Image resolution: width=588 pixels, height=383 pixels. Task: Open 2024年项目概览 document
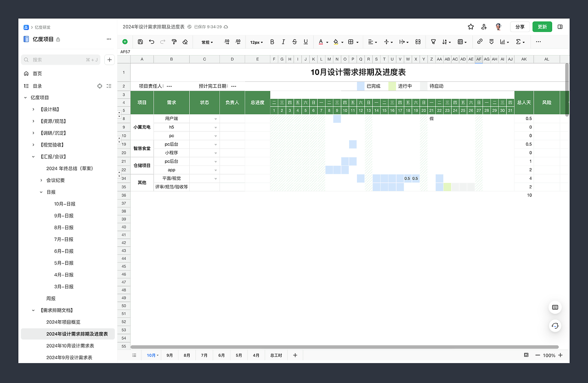point(63,322)
